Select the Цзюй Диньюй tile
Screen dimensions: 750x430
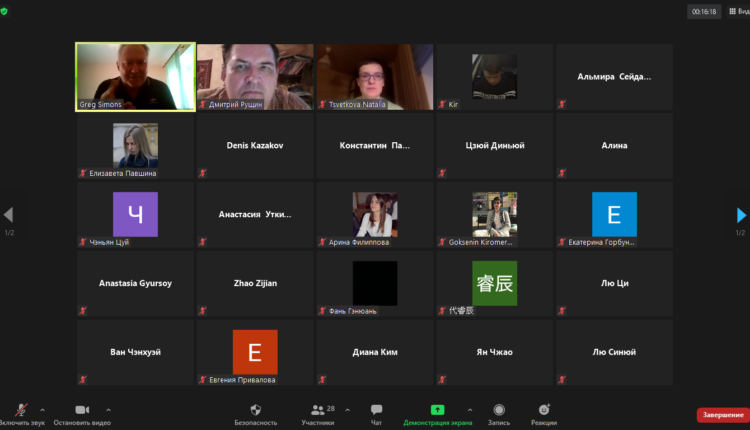point(495,145)
